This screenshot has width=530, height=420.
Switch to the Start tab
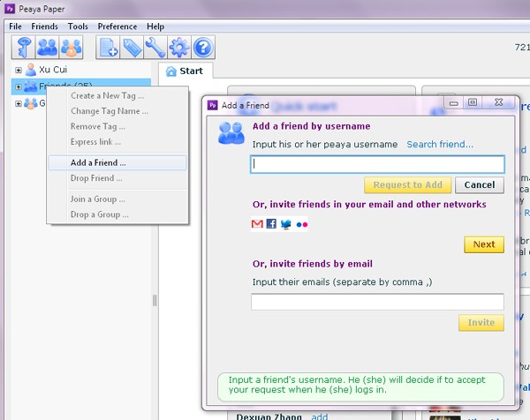pos(185,71)
